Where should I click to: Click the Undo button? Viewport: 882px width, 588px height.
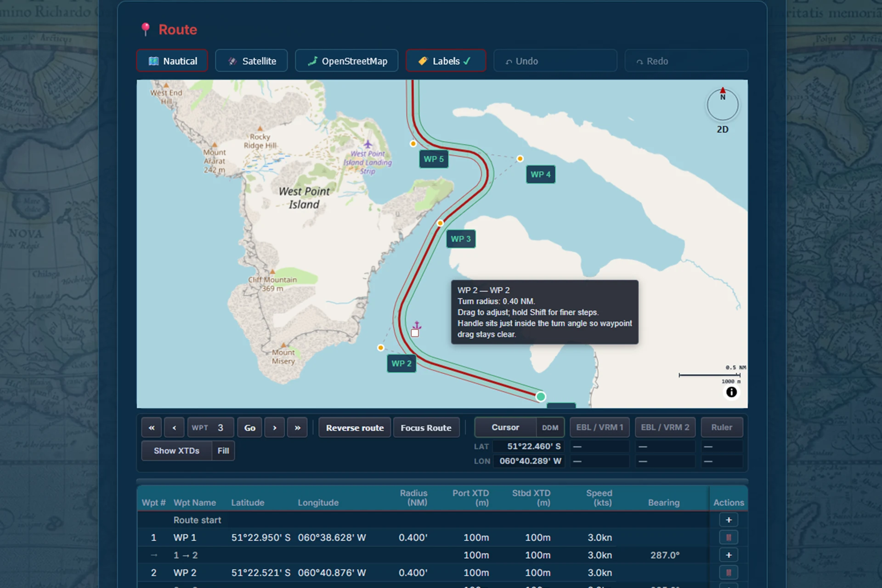tap(555, 61)
